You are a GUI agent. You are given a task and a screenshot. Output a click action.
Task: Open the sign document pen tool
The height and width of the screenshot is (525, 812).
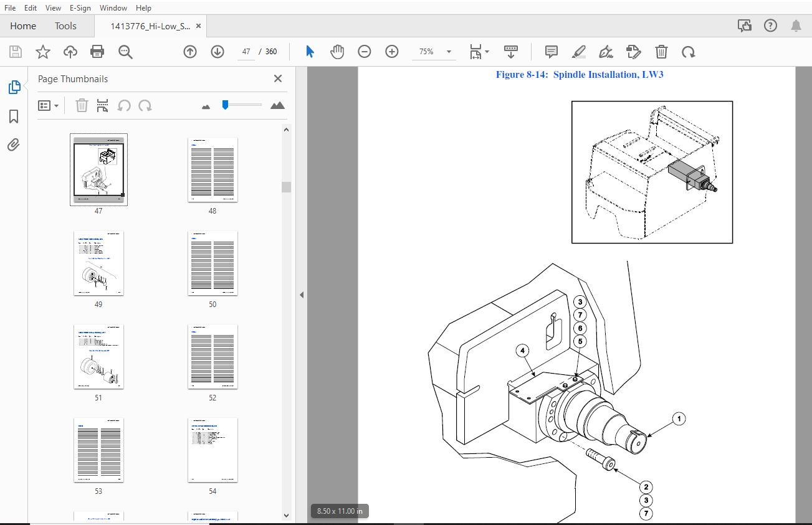click(606, 52)
